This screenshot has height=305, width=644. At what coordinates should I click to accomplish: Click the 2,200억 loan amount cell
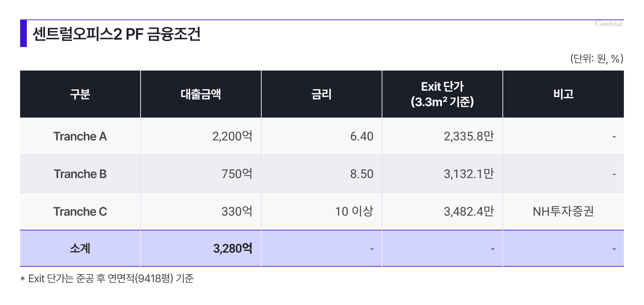(x=232, y=136)
